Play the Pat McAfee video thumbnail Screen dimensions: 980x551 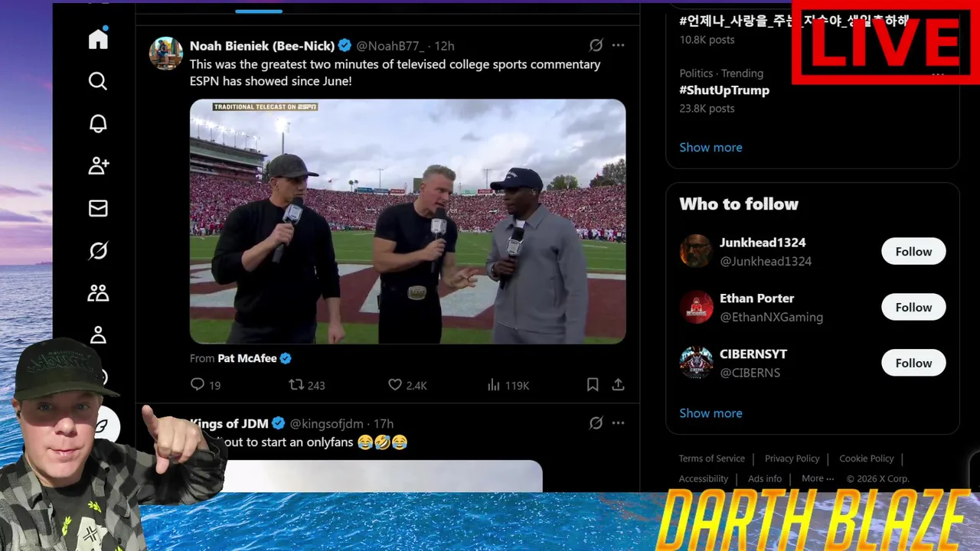pos(407,221)
